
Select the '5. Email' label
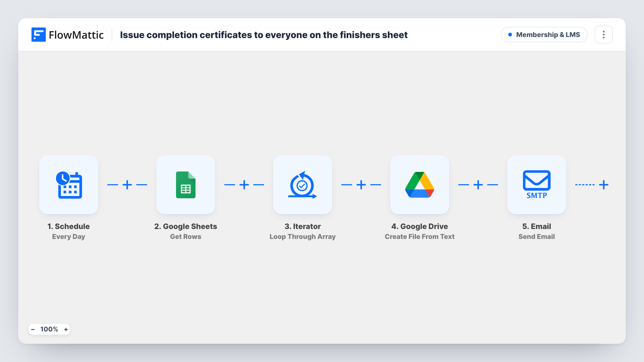537,226
